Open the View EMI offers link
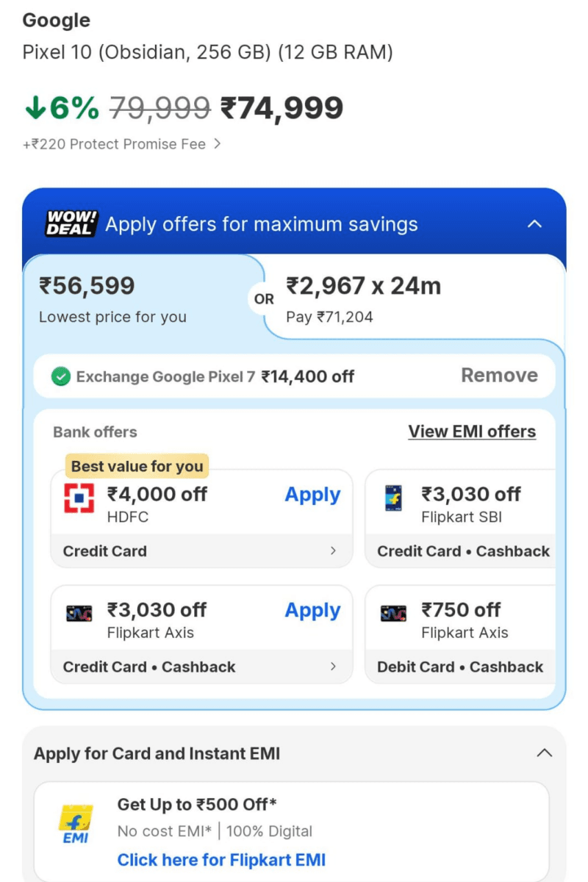This screenshot has width=588, height=882. [471, 431]
